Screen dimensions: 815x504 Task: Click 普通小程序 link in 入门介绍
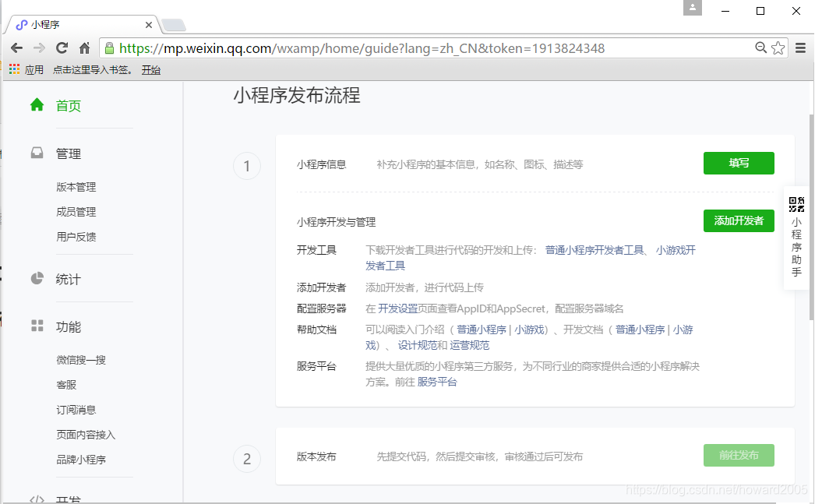coord(482,330)
